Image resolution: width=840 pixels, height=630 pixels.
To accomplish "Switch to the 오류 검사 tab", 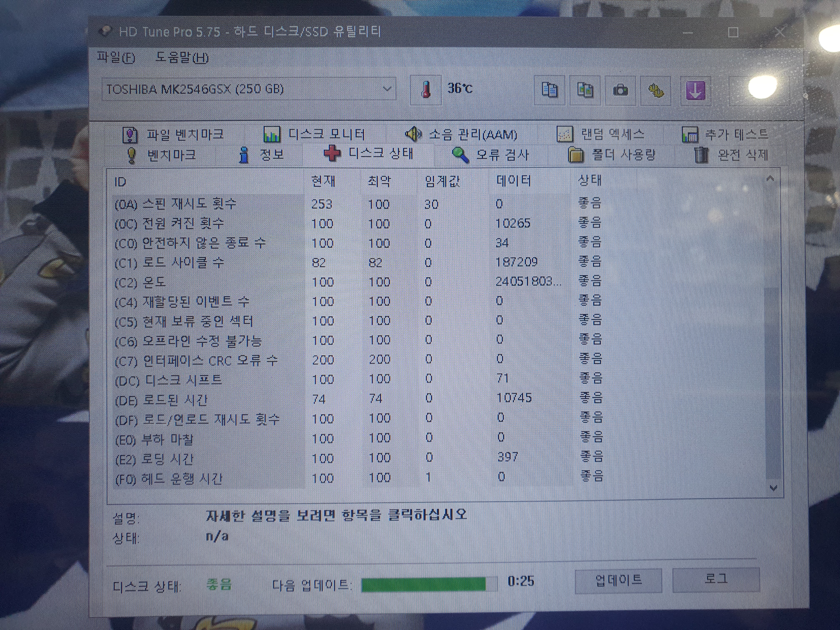I will tap(490, 155).
